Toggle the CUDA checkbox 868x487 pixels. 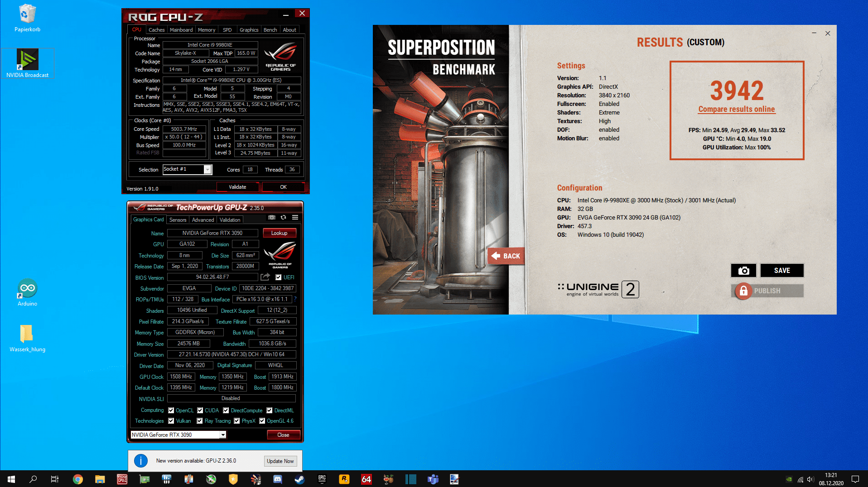200,411
